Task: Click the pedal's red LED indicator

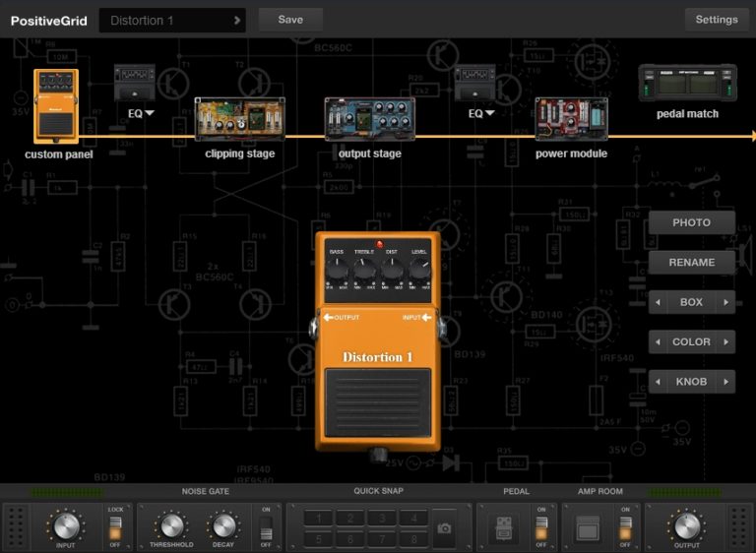Action: [379, 244]
